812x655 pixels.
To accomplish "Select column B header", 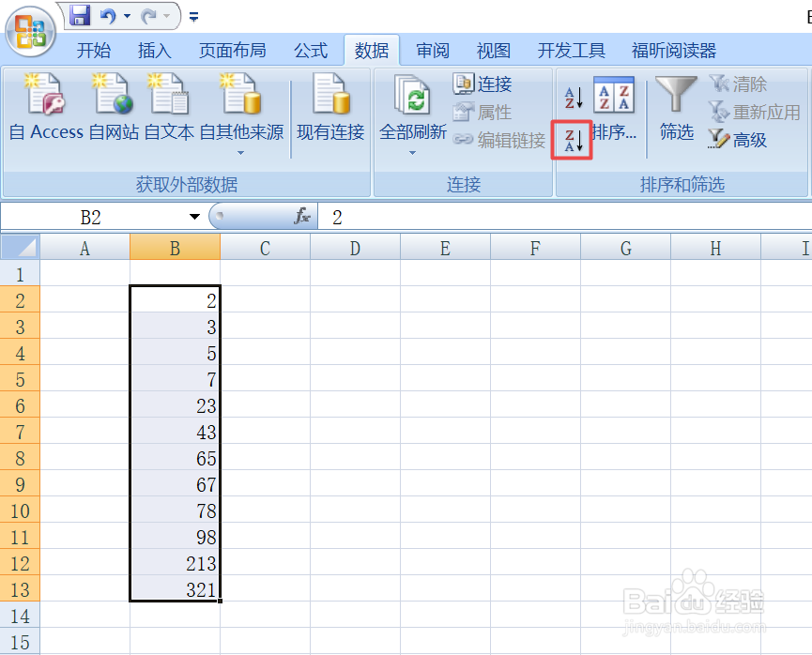I will (x=175, y=248).
